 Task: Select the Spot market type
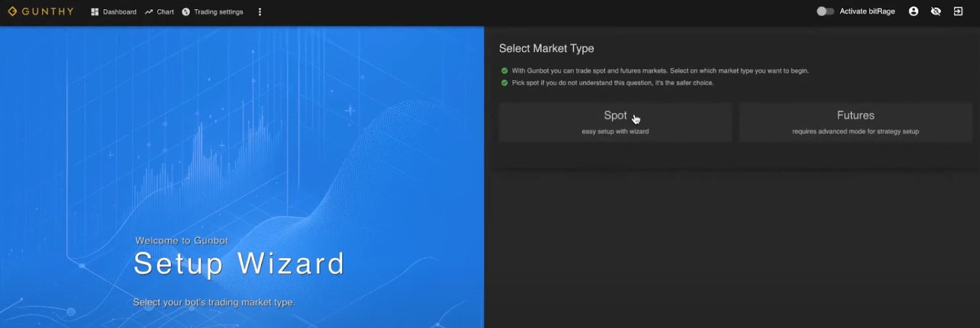[x=615, y=122]
